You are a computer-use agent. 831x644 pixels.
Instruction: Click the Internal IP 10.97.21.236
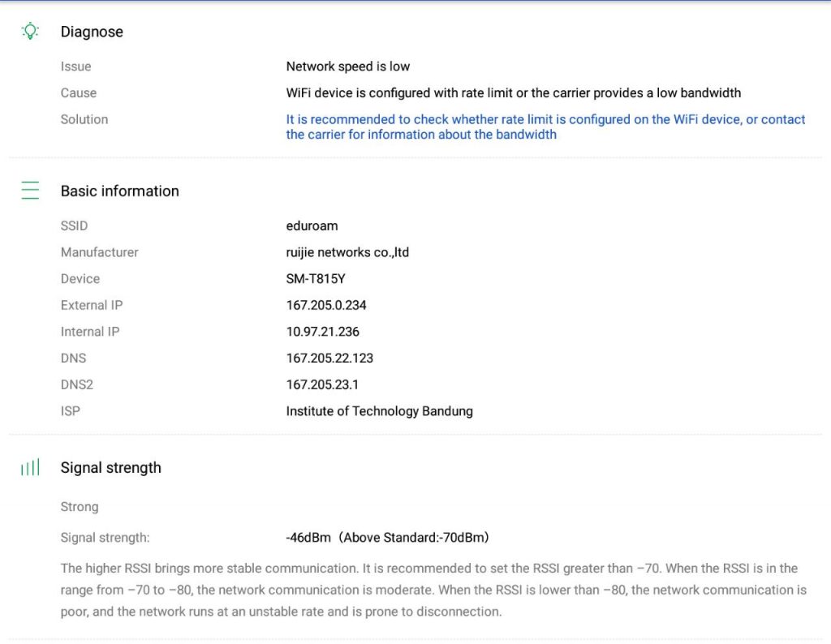322,332
